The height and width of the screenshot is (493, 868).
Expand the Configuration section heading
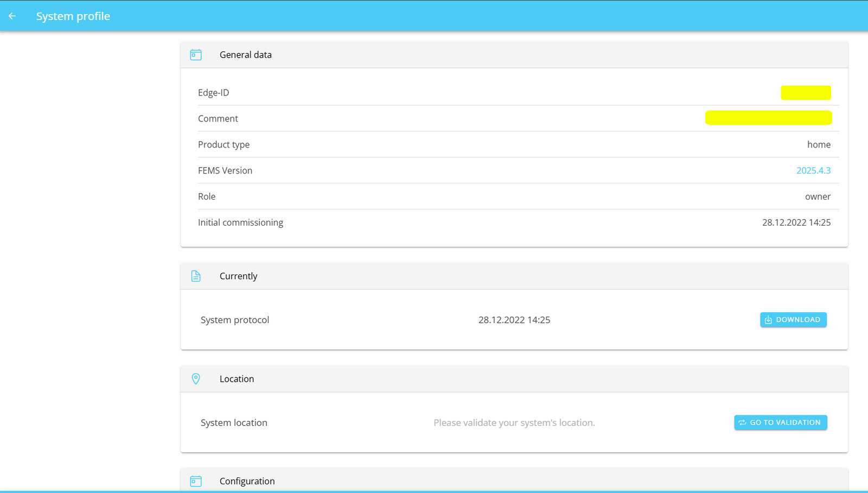coord(247,481)
